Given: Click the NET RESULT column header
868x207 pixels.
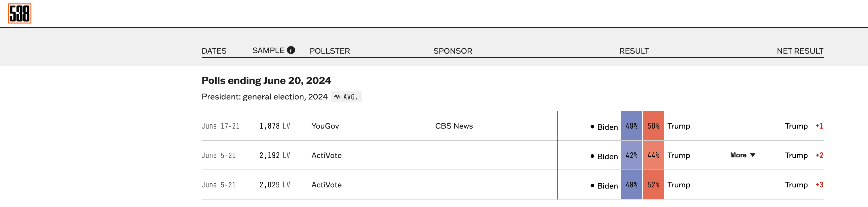Looking at the screenshot, I should click(800, 51).
